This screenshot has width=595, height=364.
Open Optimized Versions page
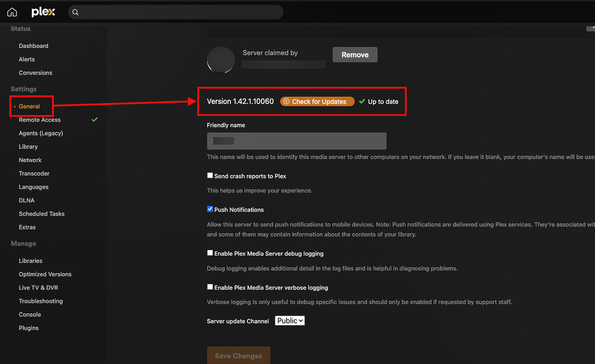pos(45,274)
